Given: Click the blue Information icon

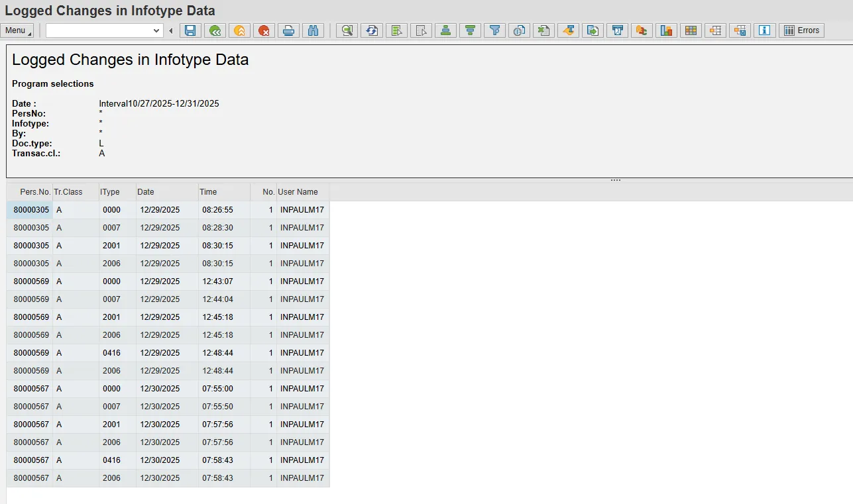Looking at the screenshot, I should [x=764, y=30].
